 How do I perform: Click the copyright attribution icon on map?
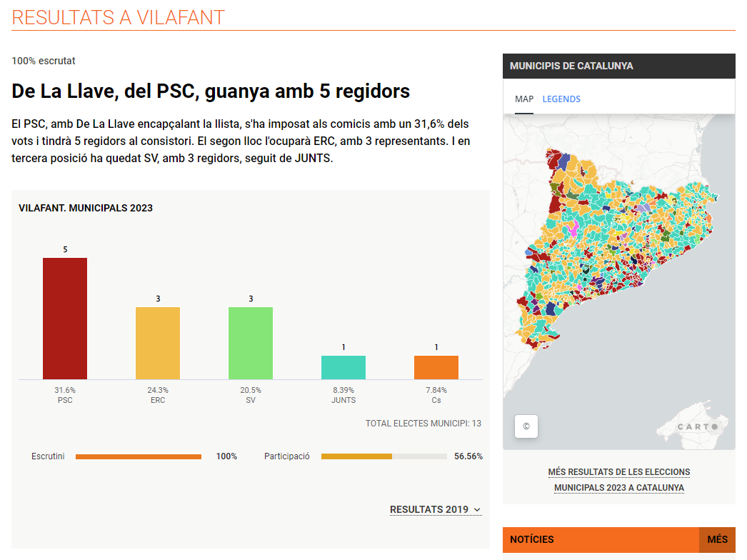526,426
